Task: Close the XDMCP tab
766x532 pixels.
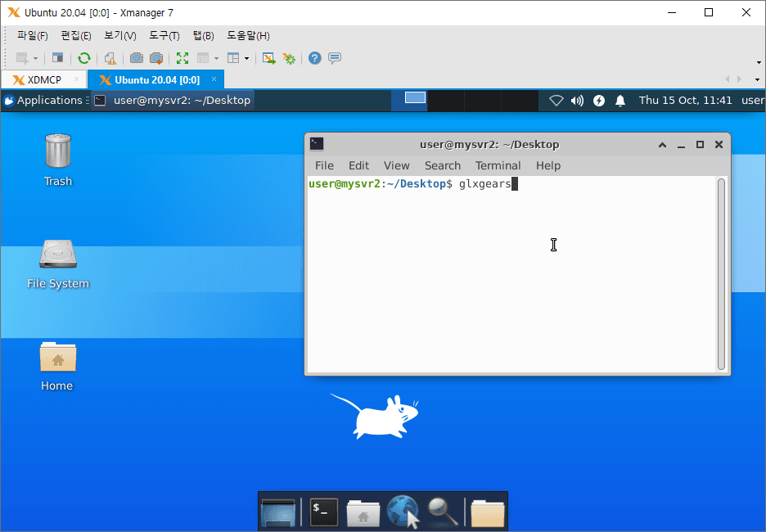Action: point(77,79)
